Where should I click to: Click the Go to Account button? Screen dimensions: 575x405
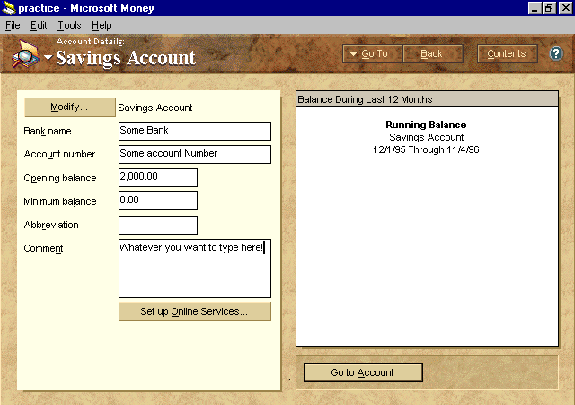click(363, 373)
